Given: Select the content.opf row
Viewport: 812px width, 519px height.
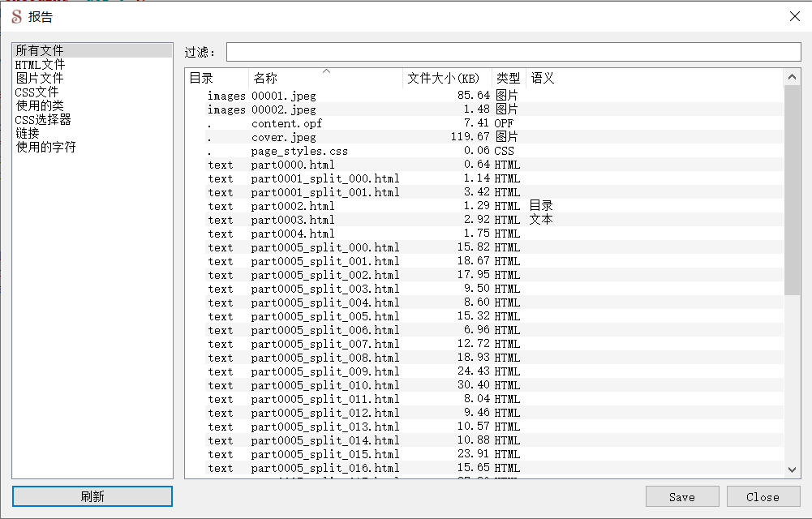Looking at the screenshot, I should coord(286,124).
